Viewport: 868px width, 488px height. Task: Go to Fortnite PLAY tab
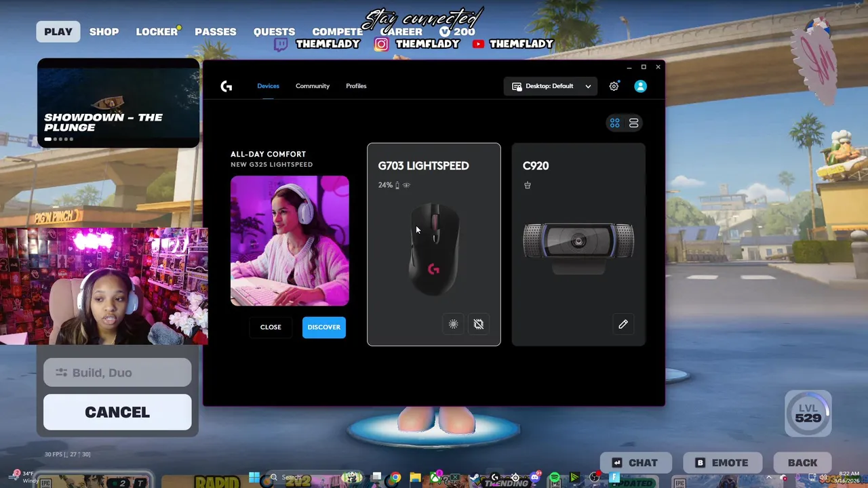tap(58, 32)
